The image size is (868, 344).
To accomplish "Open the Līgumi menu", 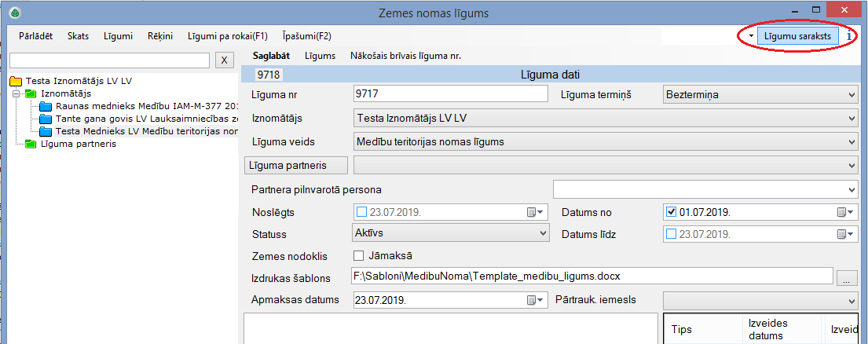I will click(x=118, y=36).
